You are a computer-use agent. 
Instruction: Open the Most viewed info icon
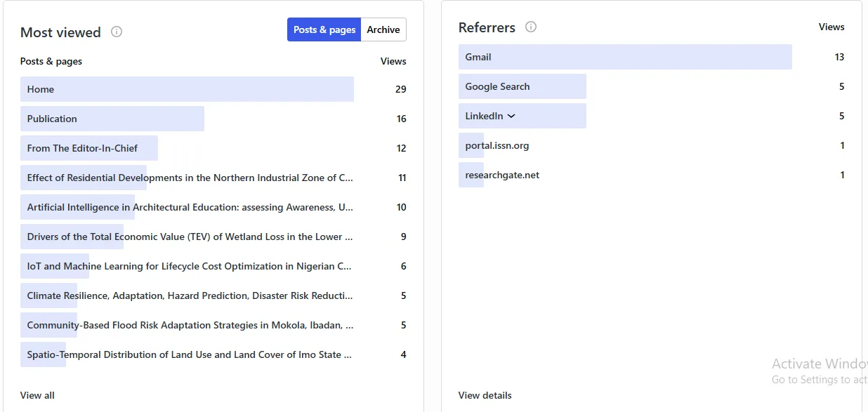(x=117, y=32)
